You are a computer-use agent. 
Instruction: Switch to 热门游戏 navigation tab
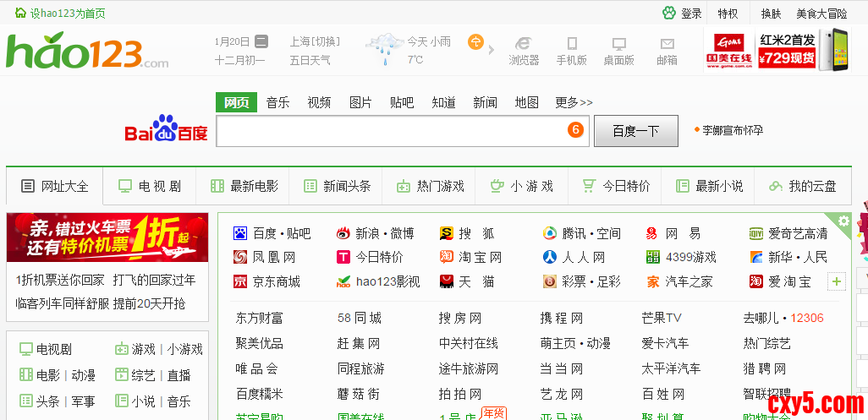(x=428, y=186)
